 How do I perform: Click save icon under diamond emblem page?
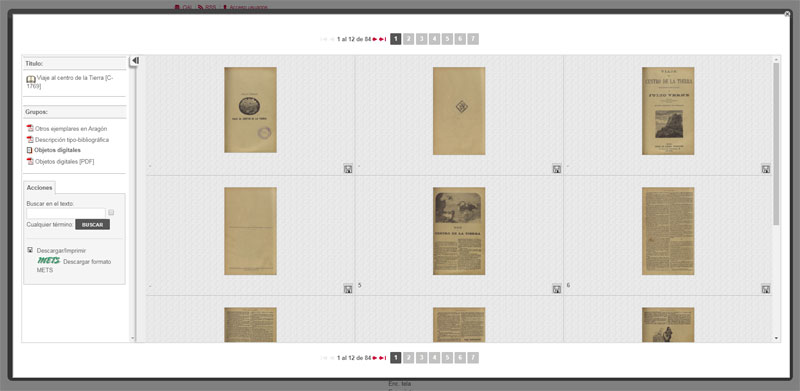click(557, 168)
